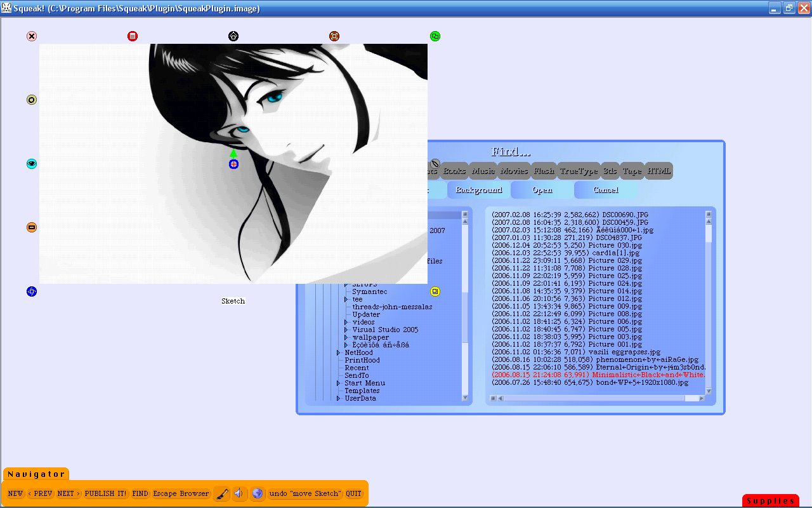Switch to the Movies tab
Image resolution: width=812 pixels, height=508 pixels.
pyautogui.click(x=514, y=171)
